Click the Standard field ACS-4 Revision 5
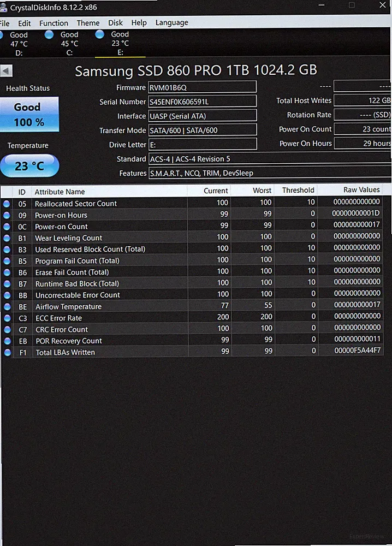Screen dimensions: 392x546 click(x=270, y=159)
